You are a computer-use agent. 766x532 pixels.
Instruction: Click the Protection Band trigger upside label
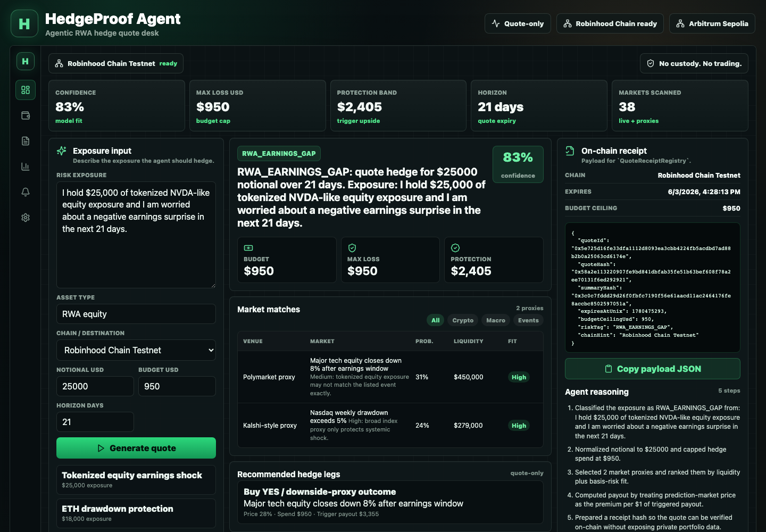tap(359, 121)
